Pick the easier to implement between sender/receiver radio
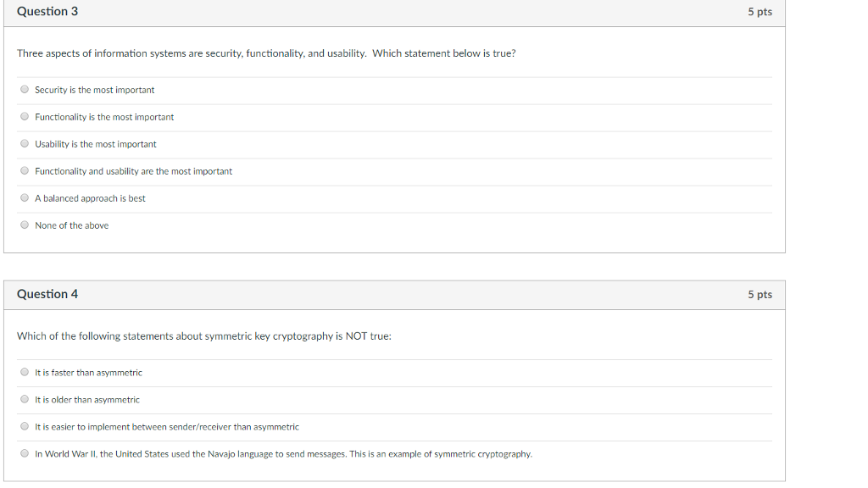 pyautogui.click(x=25, y=426)
